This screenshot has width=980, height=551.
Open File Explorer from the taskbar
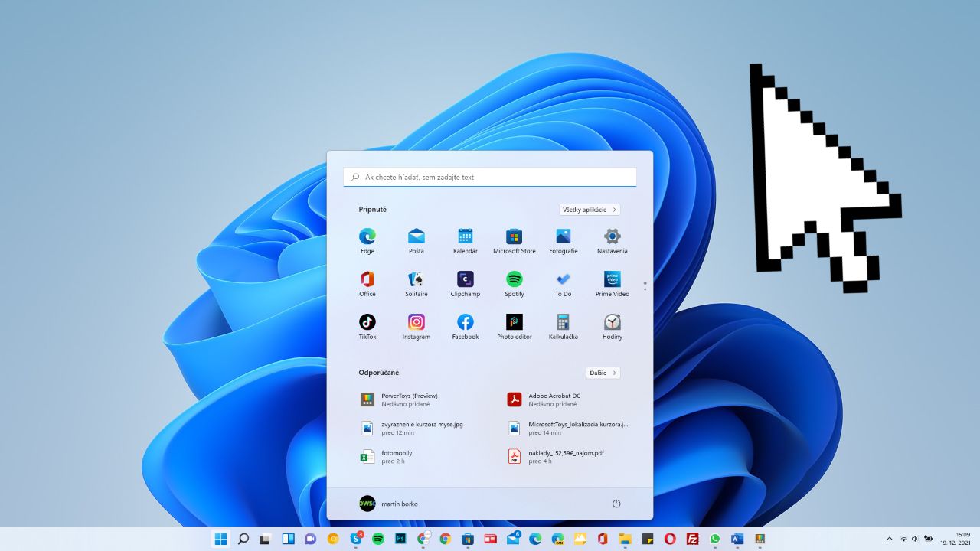tap(625, 539)
